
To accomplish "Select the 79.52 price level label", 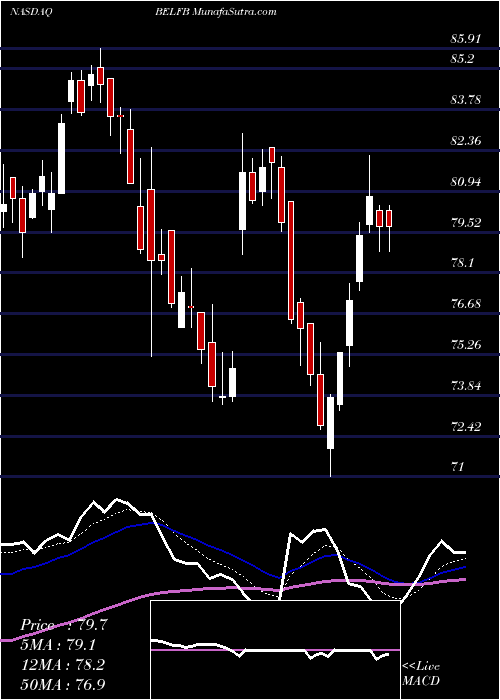I will pos(466,222).
